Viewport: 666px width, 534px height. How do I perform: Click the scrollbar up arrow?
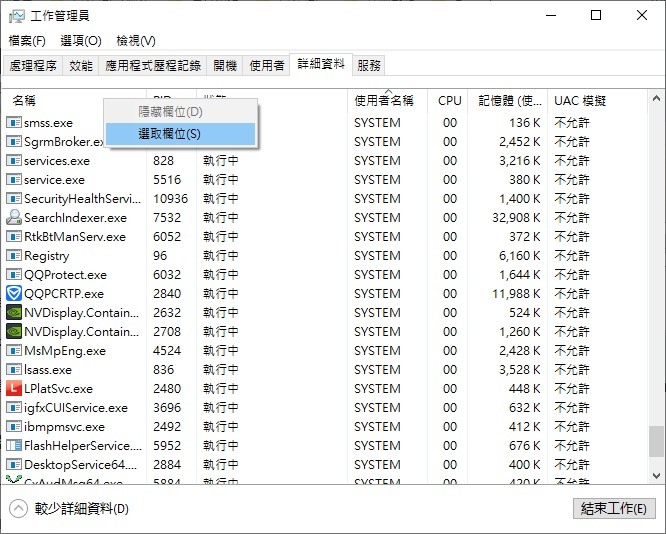(x=656, y=99)
